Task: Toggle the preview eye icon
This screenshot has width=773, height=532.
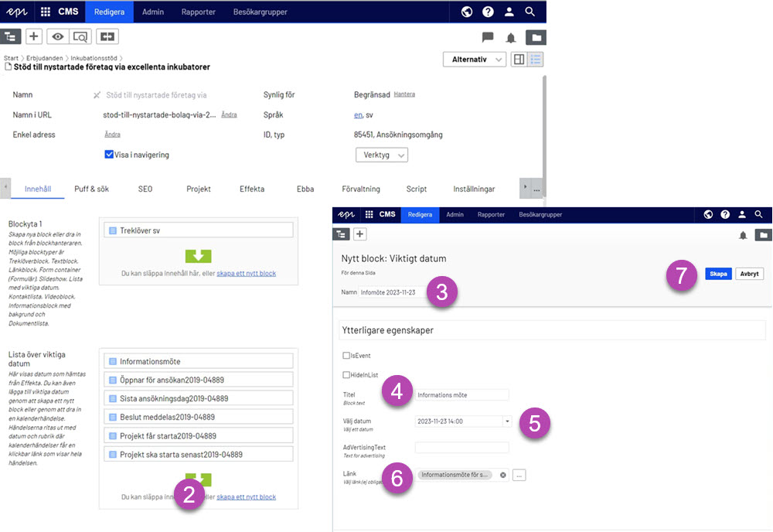Action: [57, 36]
